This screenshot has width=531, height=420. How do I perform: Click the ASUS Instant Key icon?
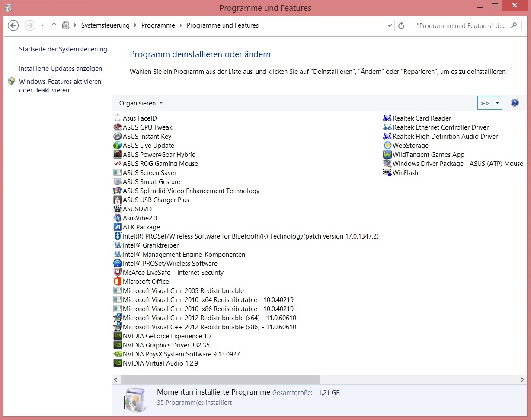(118, 136)
